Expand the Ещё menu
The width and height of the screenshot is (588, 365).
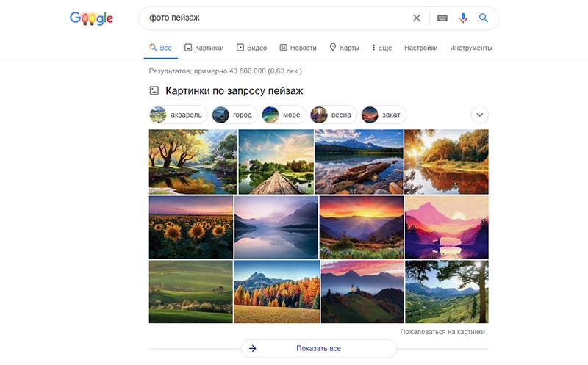(382, 48)
